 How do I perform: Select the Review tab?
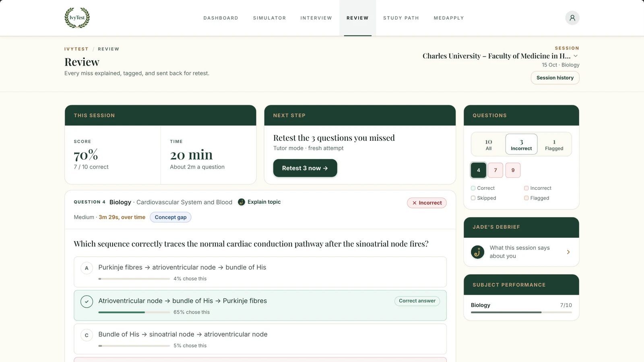pos(357,18)
